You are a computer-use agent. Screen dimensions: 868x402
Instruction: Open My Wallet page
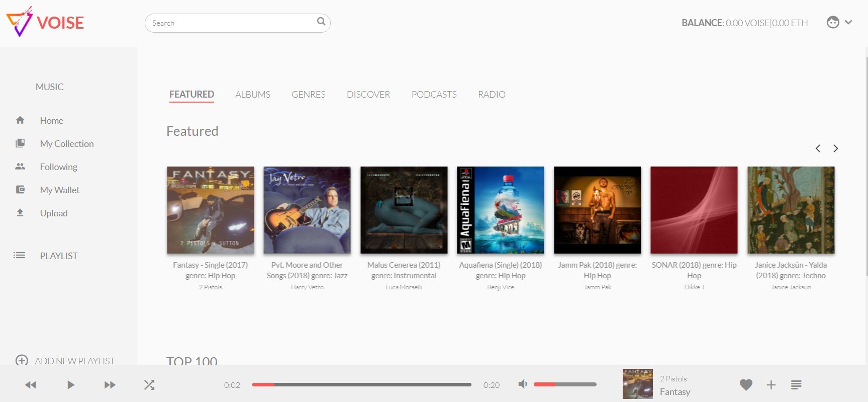(60, 190)
